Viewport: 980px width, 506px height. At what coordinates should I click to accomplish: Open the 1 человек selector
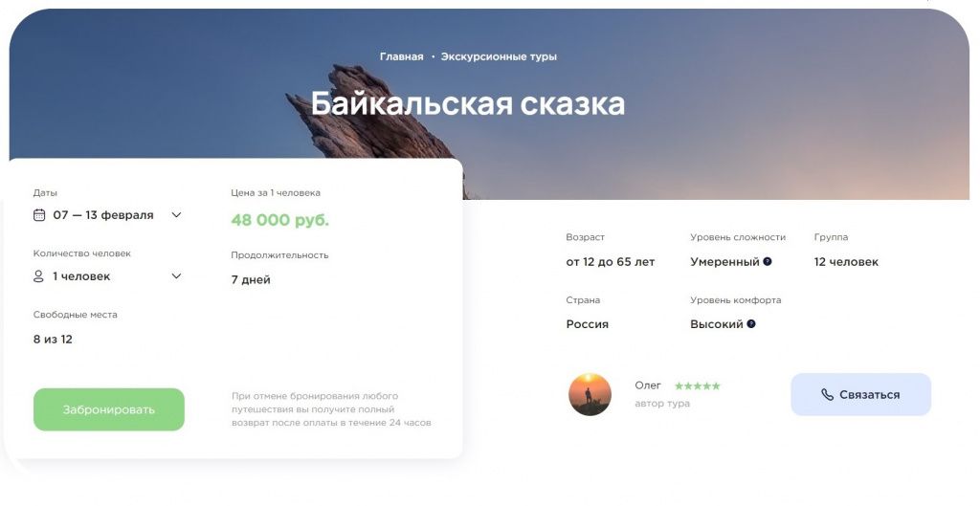click(107, 276)
